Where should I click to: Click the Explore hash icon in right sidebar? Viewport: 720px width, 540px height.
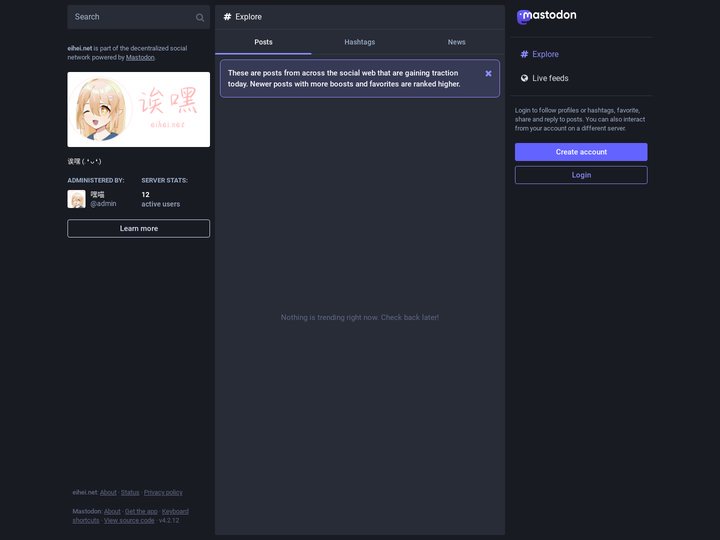pos(524,54)
